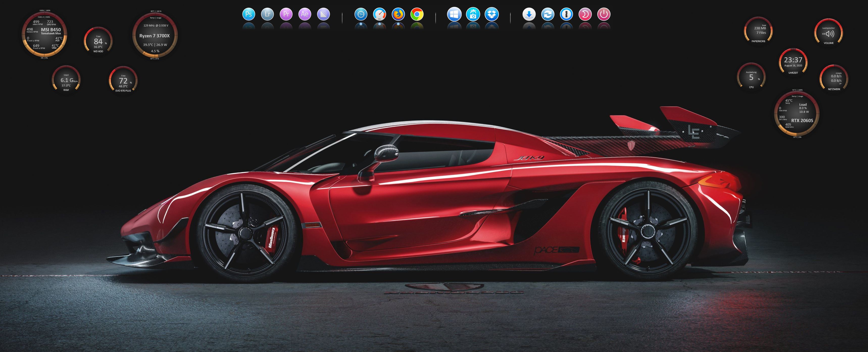868x352 pixels.
Task: Open After Effects
Action: (305, 14)
